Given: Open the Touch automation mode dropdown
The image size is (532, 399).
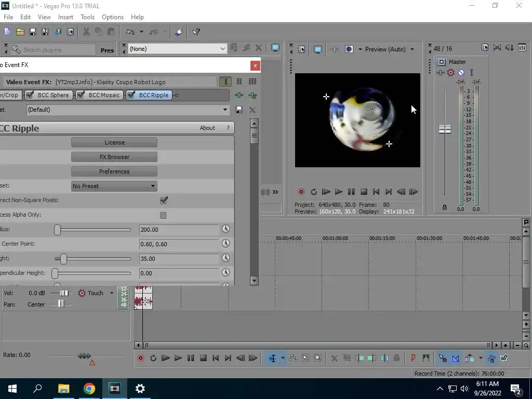Looking at the screenshot, I should [112, 293].
